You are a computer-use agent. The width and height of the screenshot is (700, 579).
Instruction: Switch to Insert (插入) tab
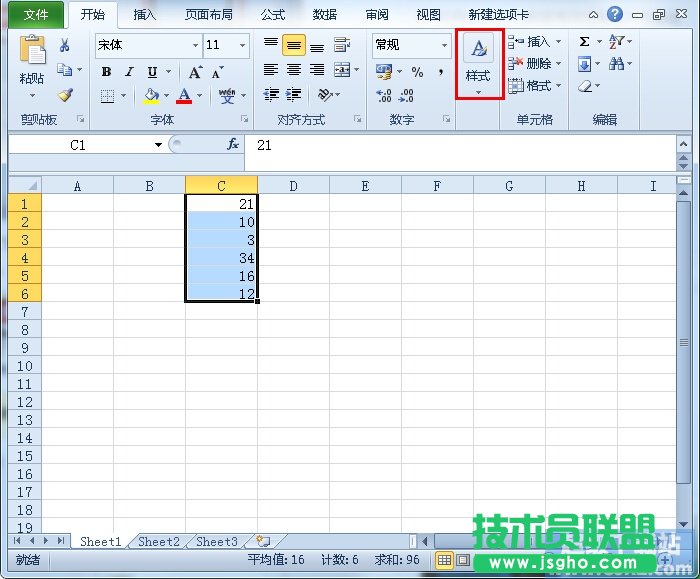[144, 15]
